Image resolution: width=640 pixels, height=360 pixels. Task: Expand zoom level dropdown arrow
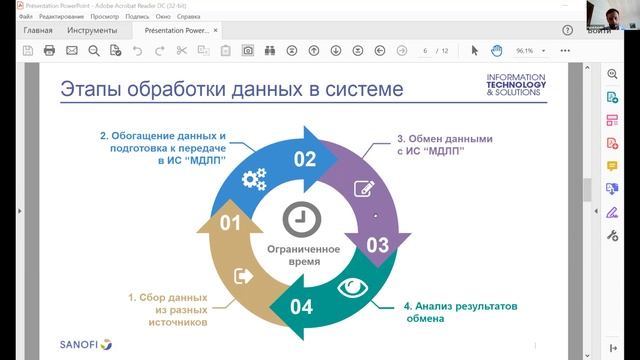coord(543,51)
